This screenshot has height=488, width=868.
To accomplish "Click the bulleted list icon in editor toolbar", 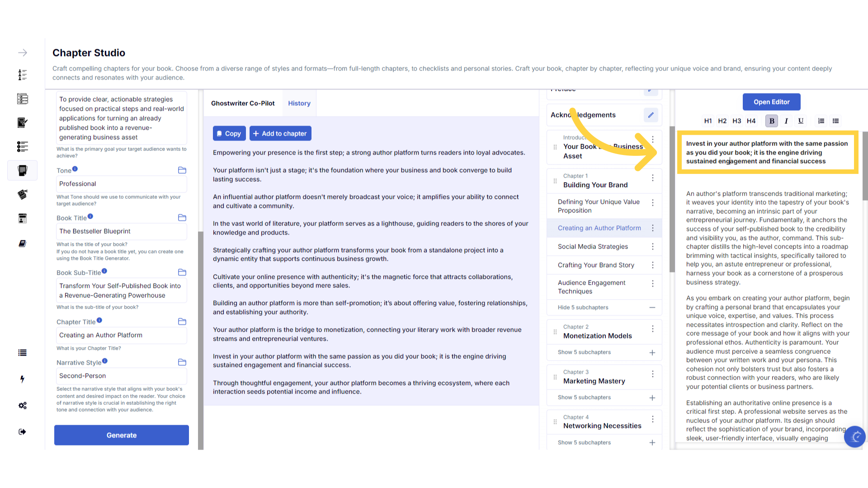I will pos(835,121).
